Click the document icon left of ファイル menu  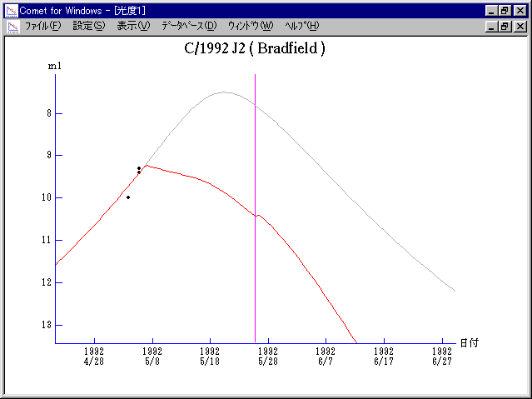click(12, 26)
